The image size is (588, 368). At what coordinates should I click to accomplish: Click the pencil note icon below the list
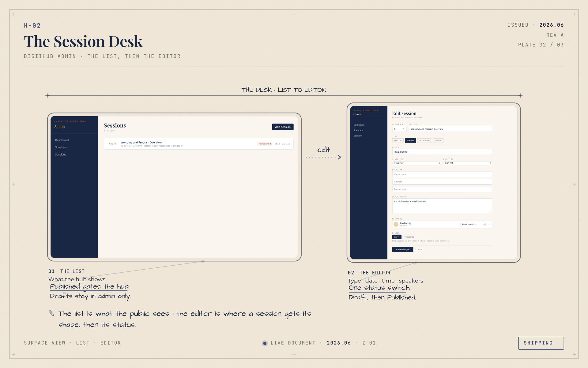(51, 313)
